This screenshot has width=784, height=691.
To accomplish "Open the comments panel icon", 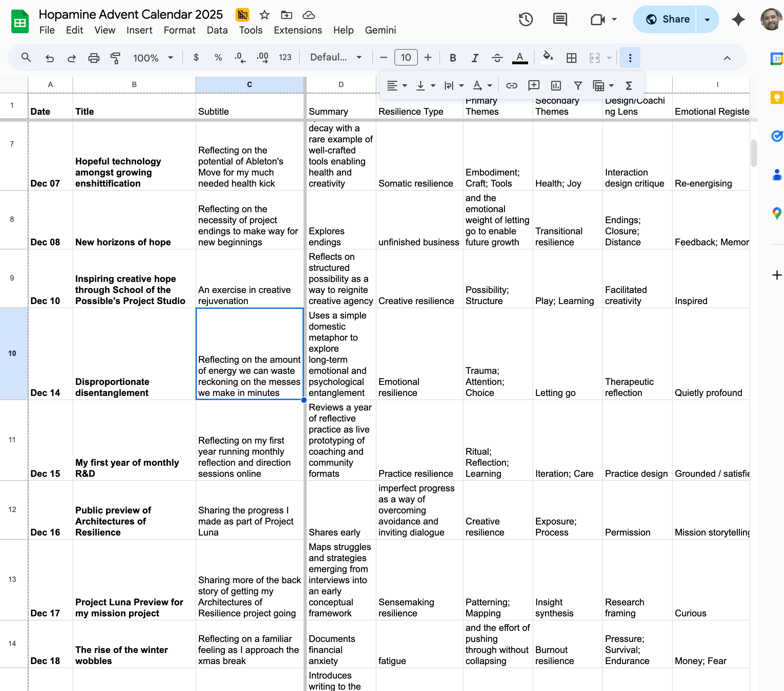I will coord(560,19).
